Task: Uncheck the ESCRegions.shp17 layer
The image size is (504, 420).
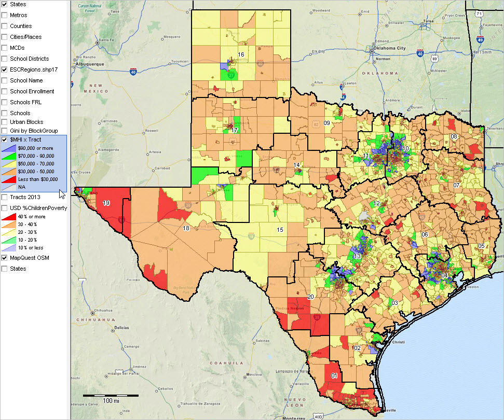Action: click(5, 69)
